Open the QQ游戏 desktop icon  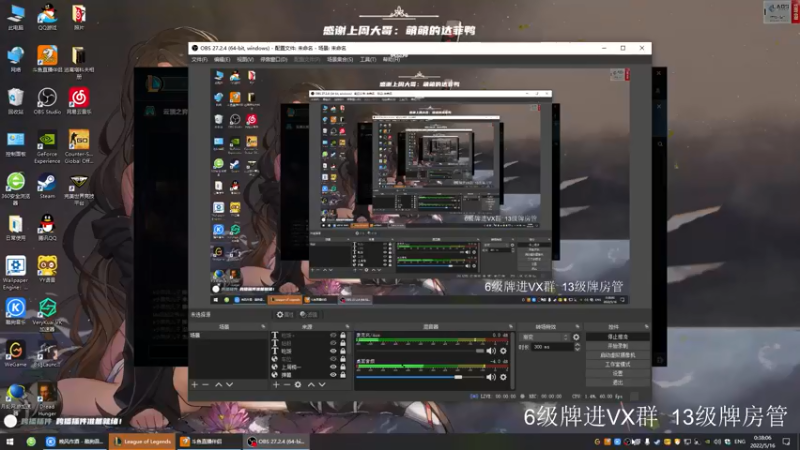[x=47, y=16]
